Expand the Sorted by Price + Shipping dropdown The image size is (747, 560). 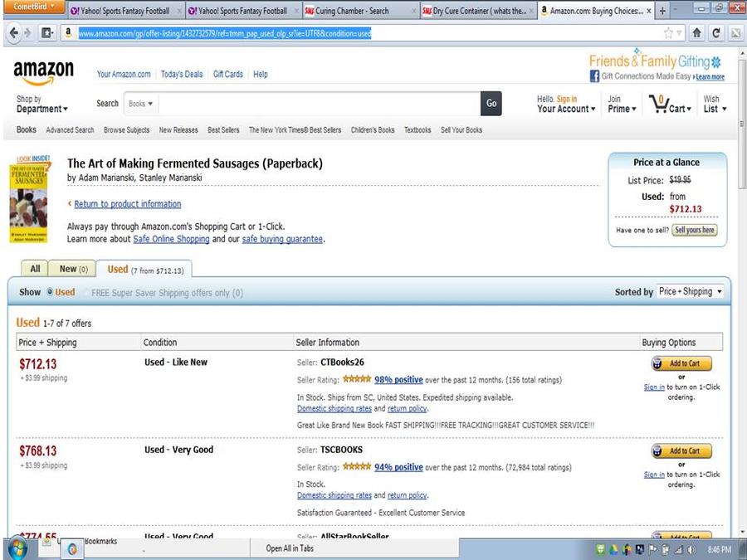[x=690, y=292]
